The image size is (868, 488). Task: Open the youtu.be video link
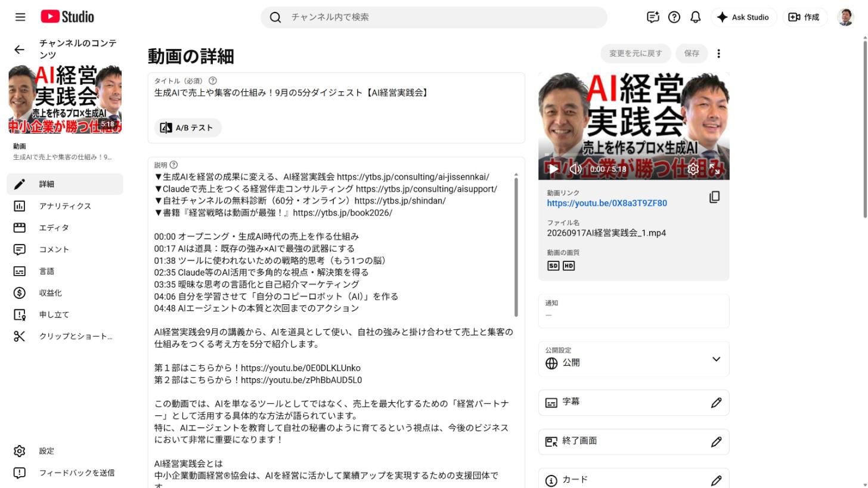tap(607, 203)
